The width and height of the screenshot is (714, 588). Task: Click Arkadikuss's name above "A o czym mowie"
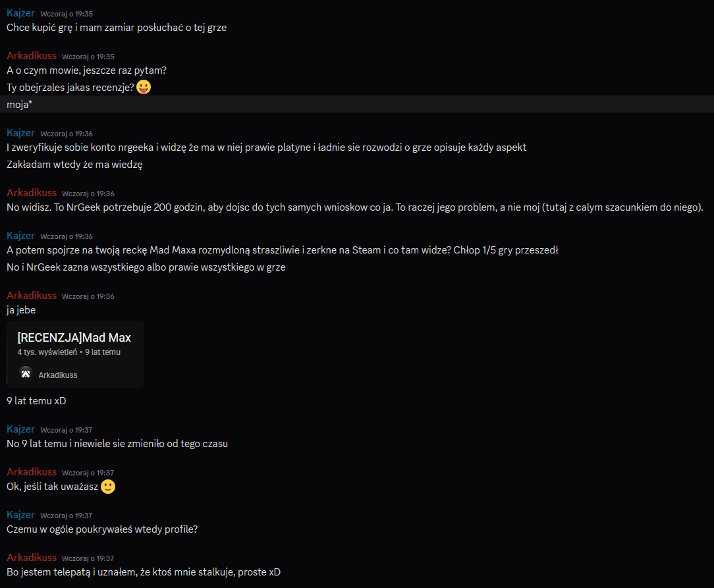[32, 56]
